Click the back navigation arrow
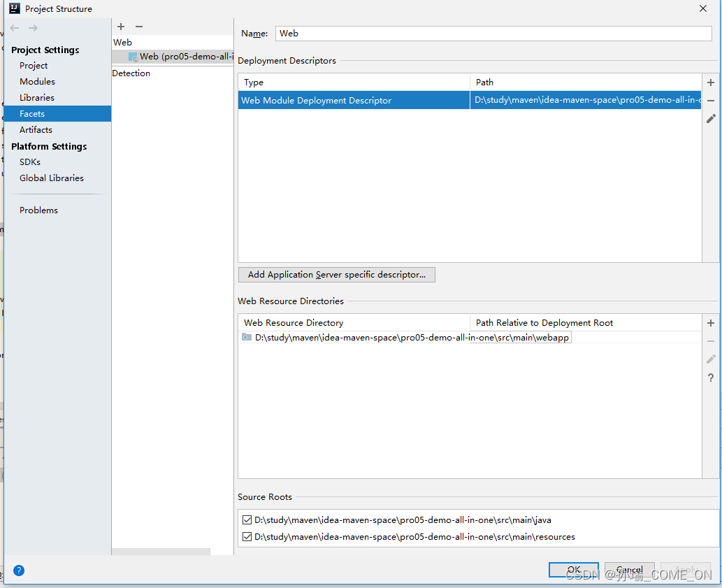722x588 pixels. click(14, 28)
